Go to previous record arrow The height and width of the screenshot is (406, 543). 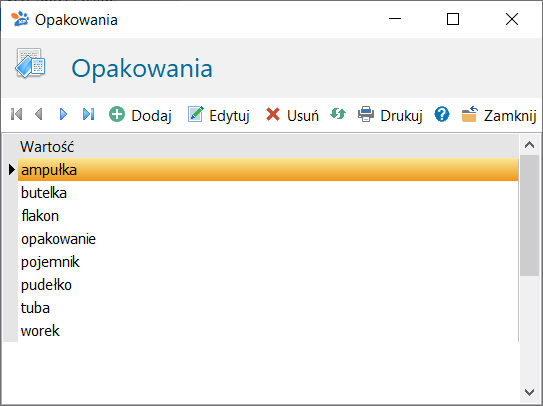[39, 114]
